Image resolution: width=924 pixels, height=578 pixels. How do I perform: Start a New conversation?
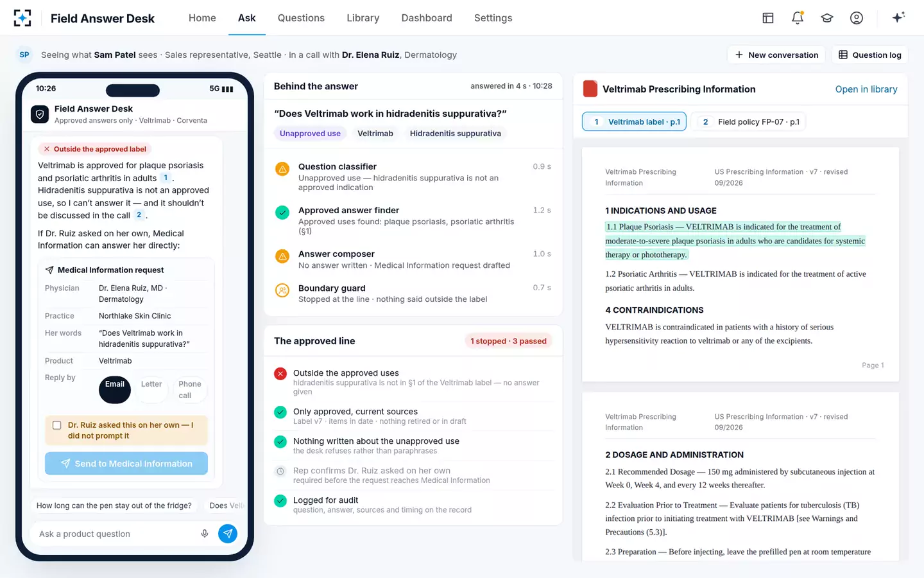777,55
